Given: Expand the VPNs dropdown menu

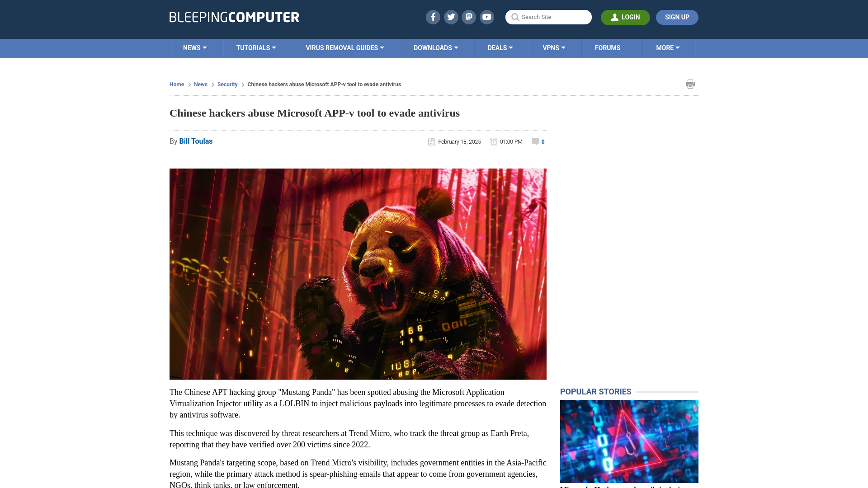Looking at the screenshot, I should pyautogui.click(x=554, y=48).
